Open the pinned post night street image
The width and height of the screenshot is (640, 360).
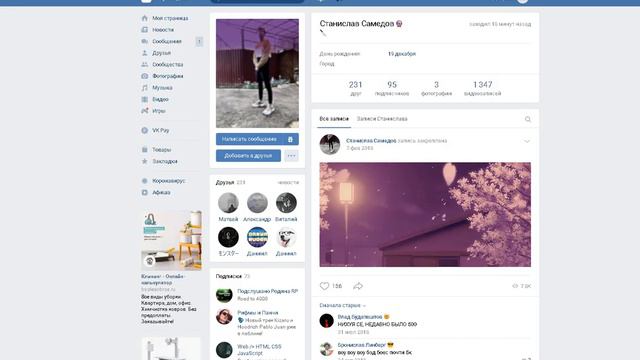pos(425,215)
